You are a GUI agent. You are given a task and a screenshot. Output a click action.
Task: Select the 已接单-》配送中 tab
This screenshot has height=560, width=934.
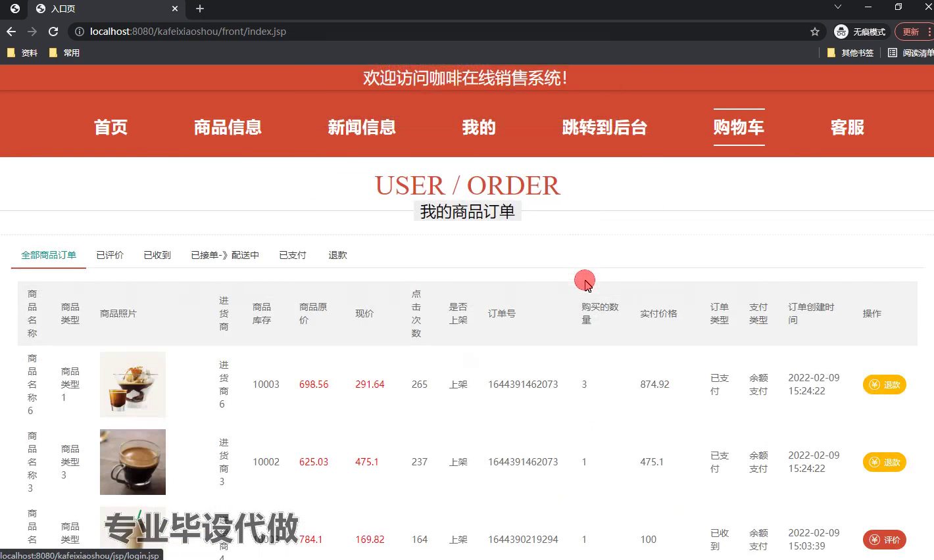coord(225,255)
